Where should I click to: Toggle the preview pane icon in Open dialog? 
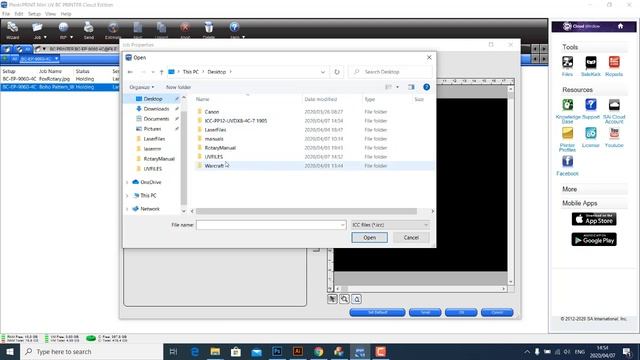click(411, 87)
